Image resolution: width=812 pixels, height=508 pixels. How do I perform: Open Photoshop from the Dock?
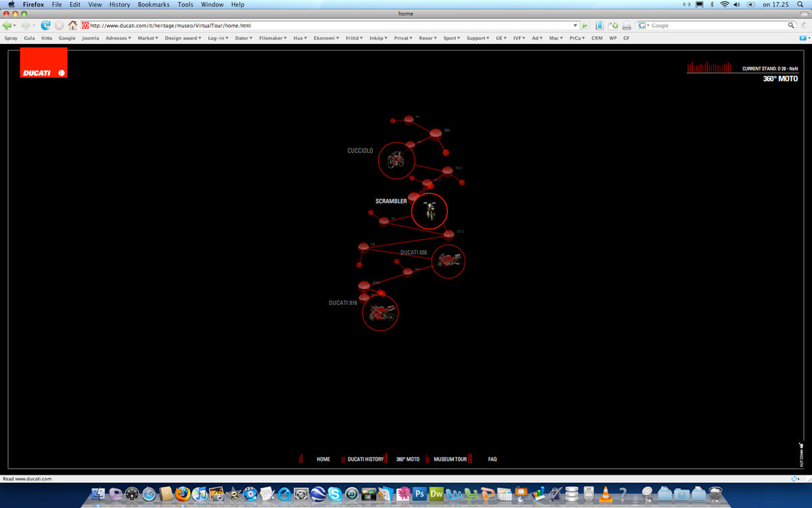click(x=420, y=494)
